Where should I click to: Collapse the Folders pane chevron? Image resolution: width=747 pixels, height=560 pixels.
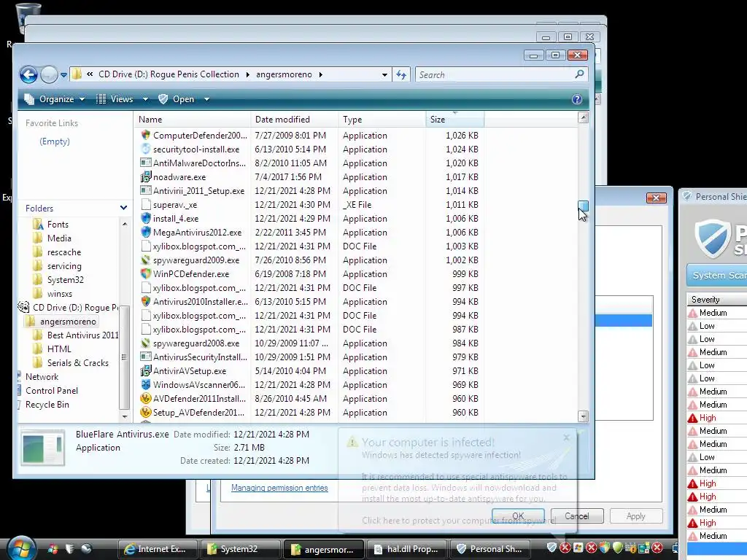click(x=123, y=208)
